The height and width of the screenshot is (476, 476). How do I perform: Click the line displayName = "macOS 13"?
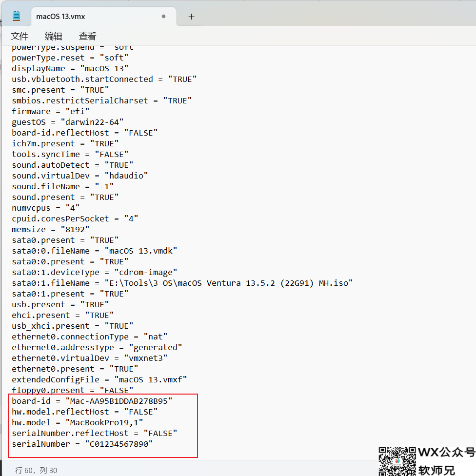point(70,69)
